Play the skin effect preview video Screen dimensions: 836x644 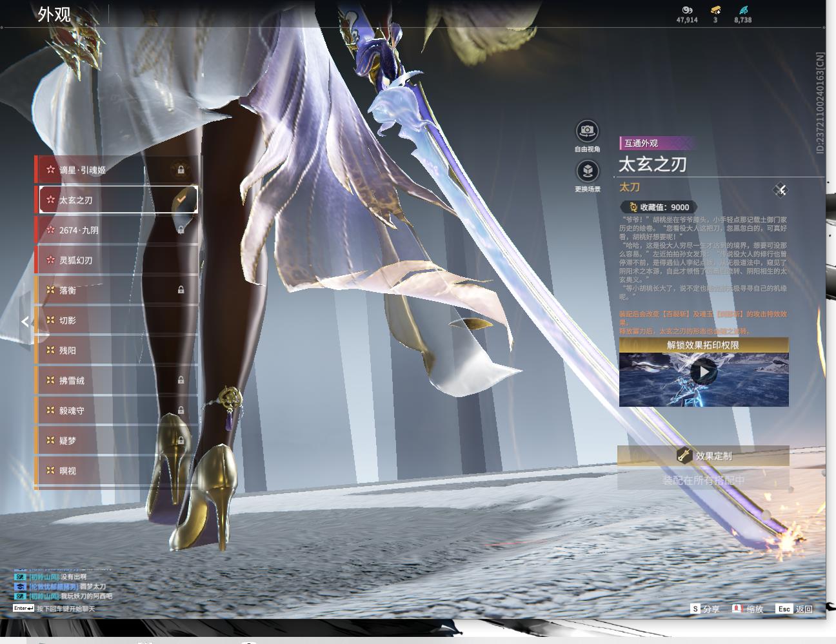[704, 372]
